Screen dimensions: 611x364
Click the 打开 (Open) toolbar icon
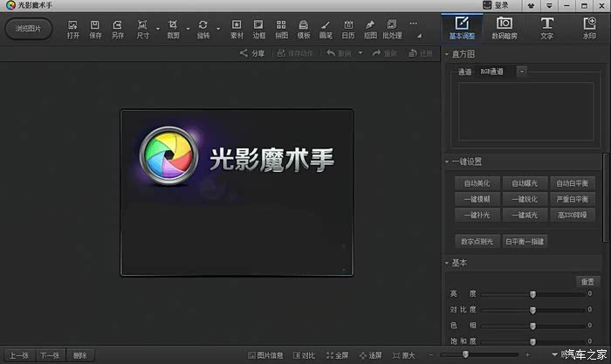coord(72,28)
